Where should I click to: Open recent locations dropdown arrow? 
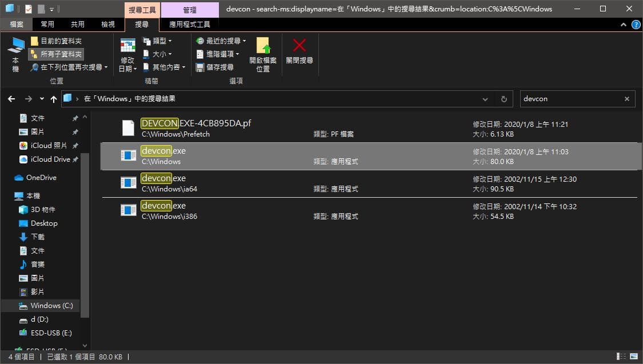click(x=42, y=99)
